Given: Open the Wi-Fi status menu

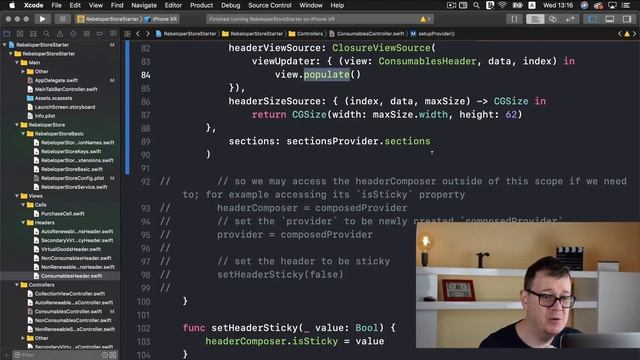Looking at the screenshot, I should pyautogui.click(x=502, y=5).
